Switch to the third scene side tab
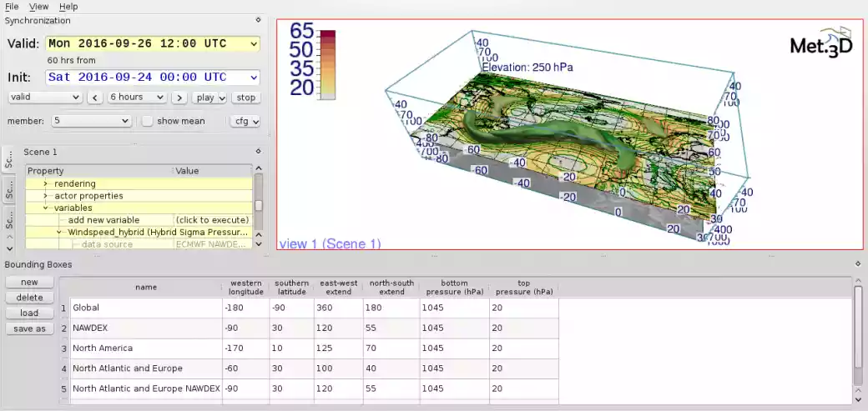This screenshot has width=868, height=411. click(8, 220)
